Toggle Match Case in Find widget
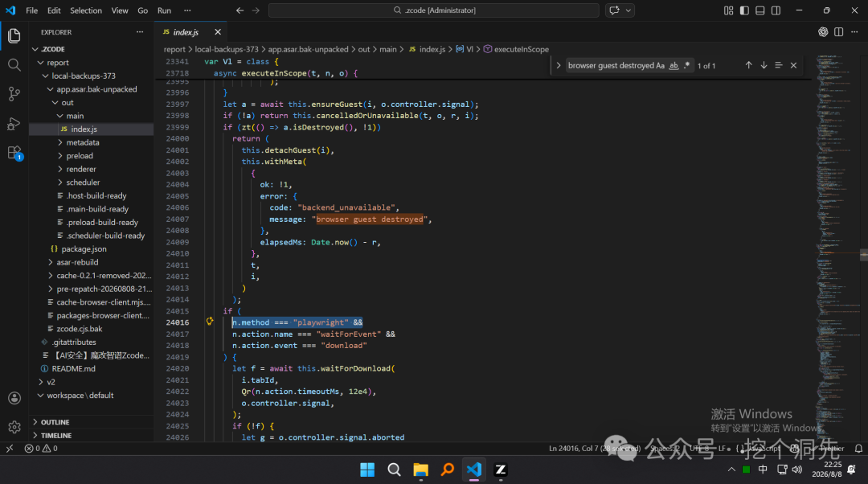This screenshot has width=868, height=484. [x=660, y=65]
